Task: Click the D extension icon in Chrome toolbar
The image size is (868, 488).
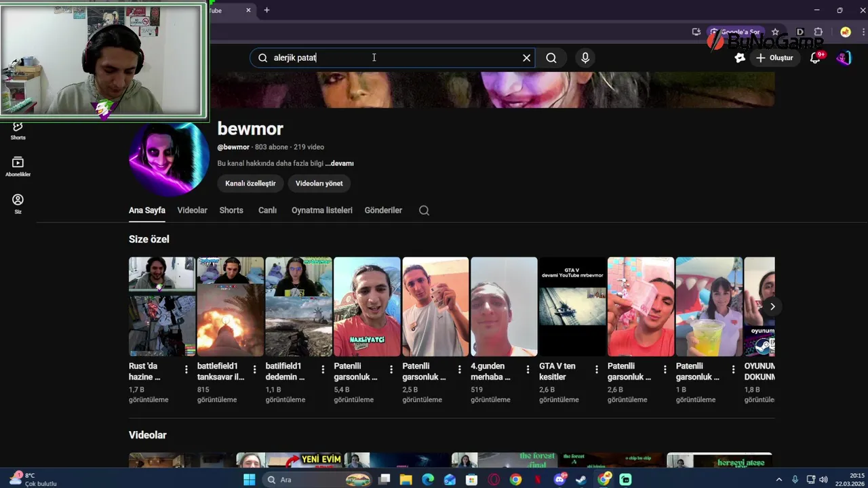Action: coord(800,32)
